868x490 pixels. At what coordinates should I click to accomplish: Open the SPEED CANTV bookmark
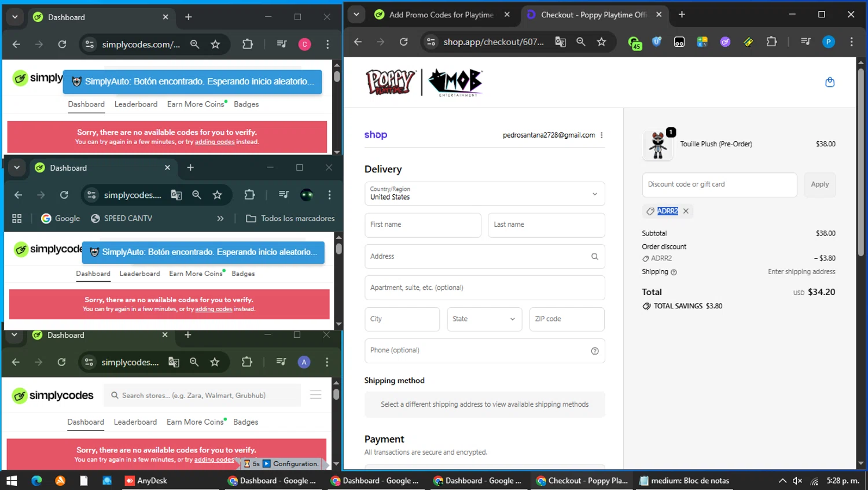click(122, 218)
